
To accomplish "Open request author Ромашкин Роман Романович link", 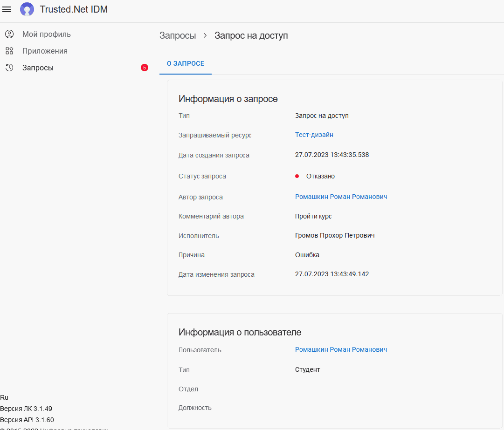I will click(341, 197).
